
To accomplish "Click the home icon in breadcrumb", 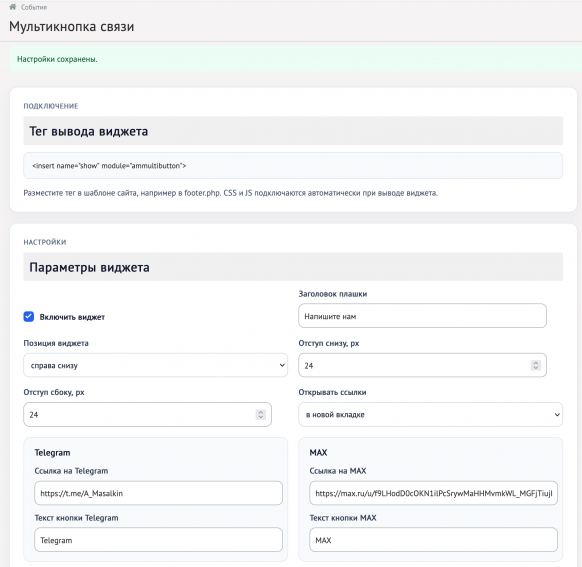I will [13, 7].
